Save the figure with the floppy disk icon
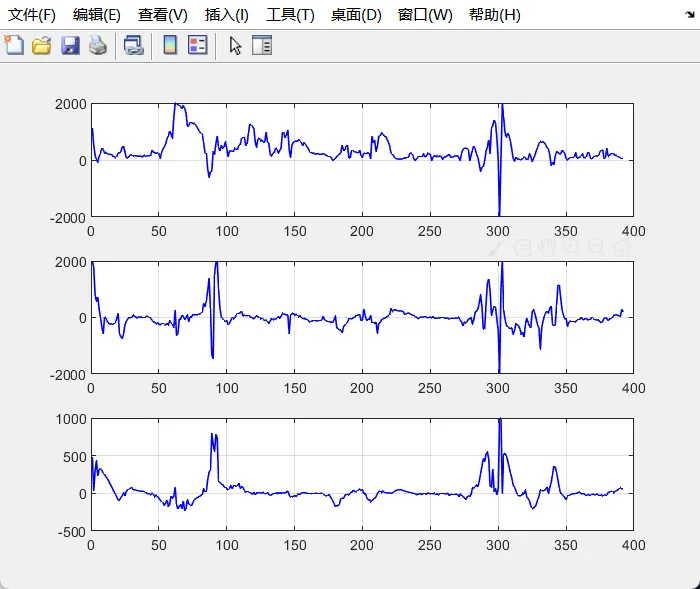700x589 pixels. pyautogui.click(x=70, y=46)
